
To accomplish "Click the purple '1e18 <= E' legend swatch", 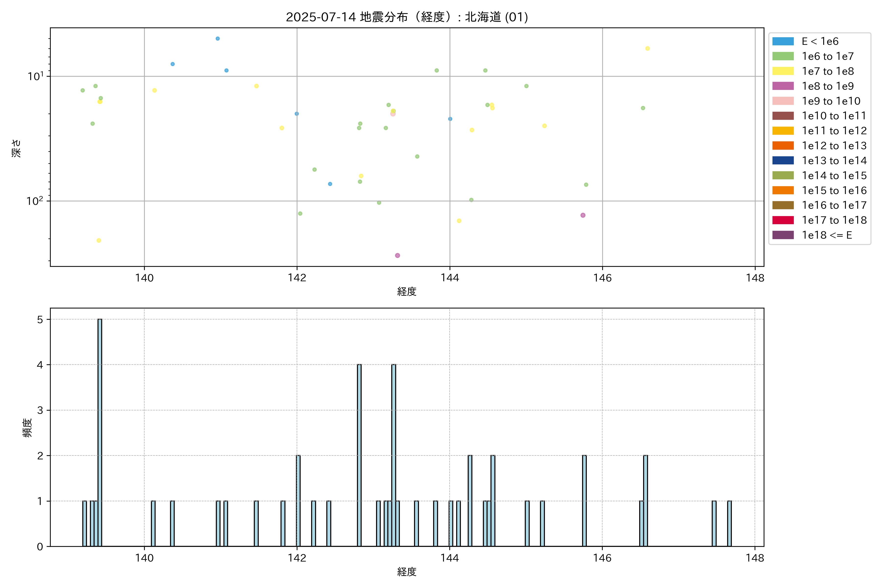I will tap(783, 235).
